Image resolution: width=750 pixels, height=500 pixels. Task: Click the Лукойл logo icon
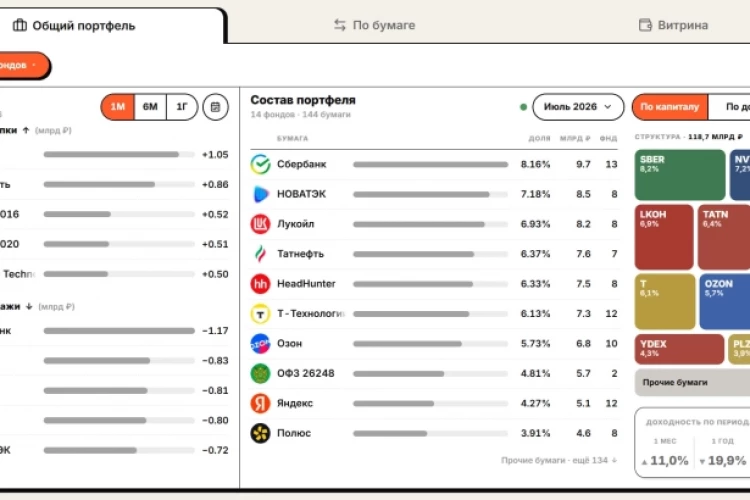(x=260, y=224)
